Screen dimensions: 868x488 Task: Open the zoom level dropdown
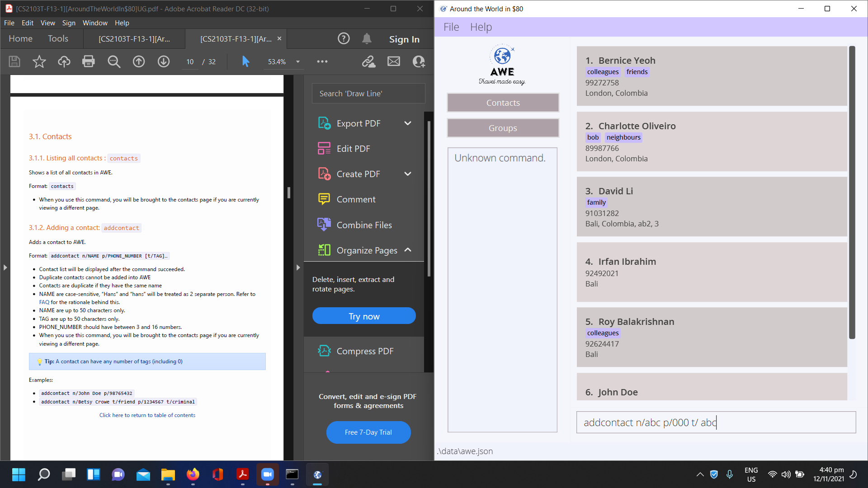[x=298, y=61]
